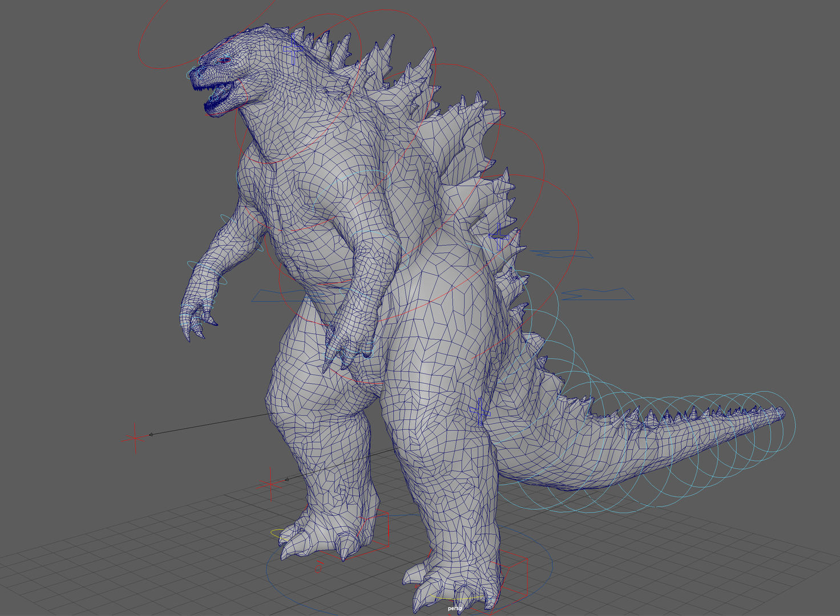The image size is (840, 616).
Task: Click the persp camera label
Action: 455,608
